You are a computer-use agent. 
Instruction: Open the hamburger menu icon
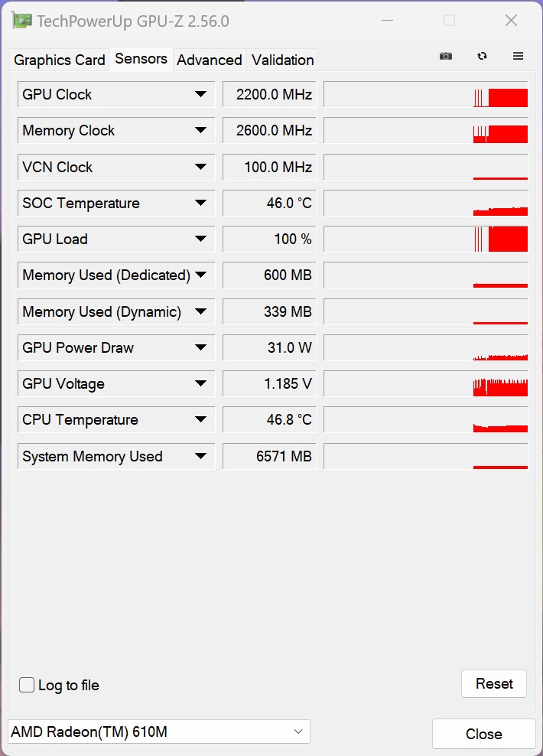[x=518, y=57]
